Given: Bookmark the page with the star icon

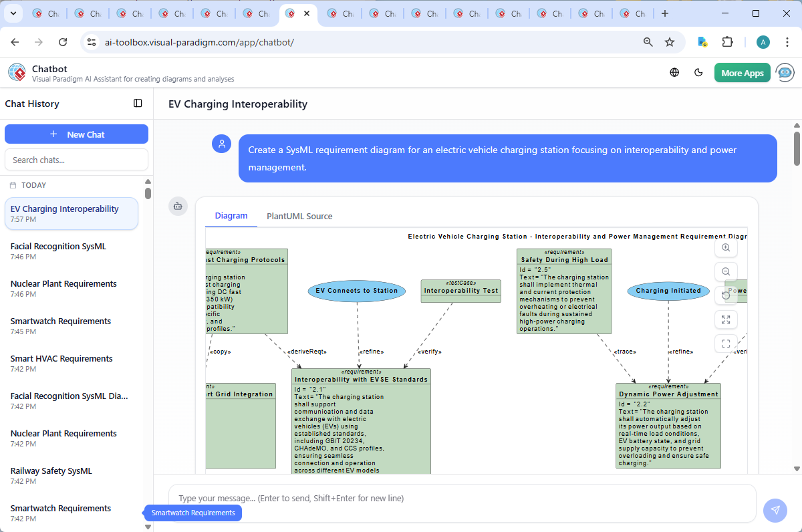Looking at the screenshot, I should point(670,41).
